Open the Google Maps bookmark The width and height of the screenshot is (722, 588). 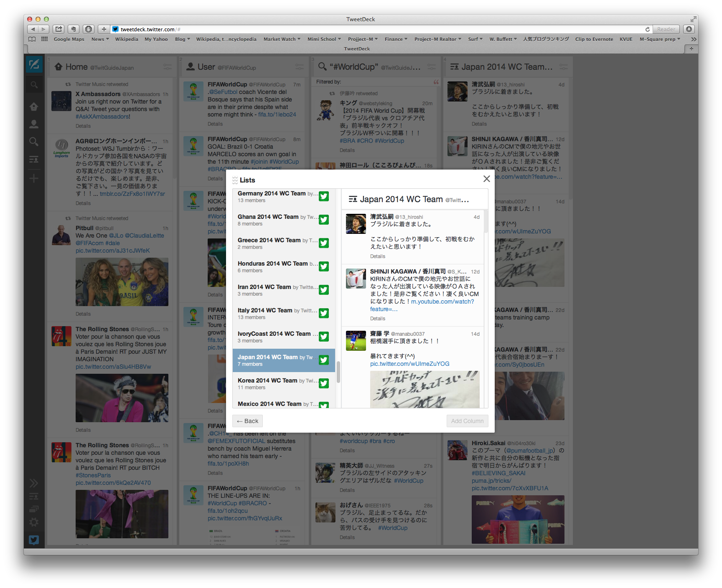[69, 39]
